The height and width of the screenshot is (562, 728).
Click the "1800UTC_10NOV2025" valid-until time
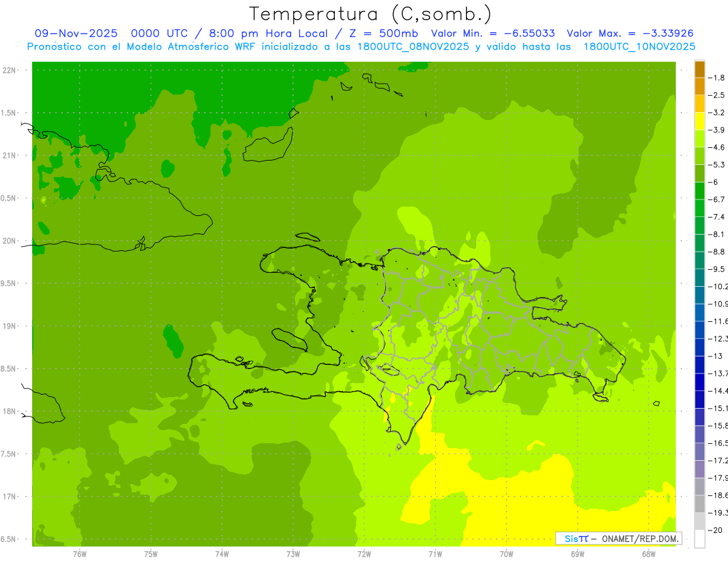[639, 47]
